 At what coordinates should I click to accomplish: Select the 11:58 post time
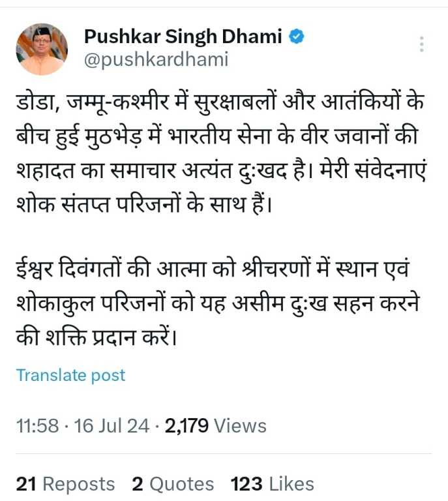[37, 425]
